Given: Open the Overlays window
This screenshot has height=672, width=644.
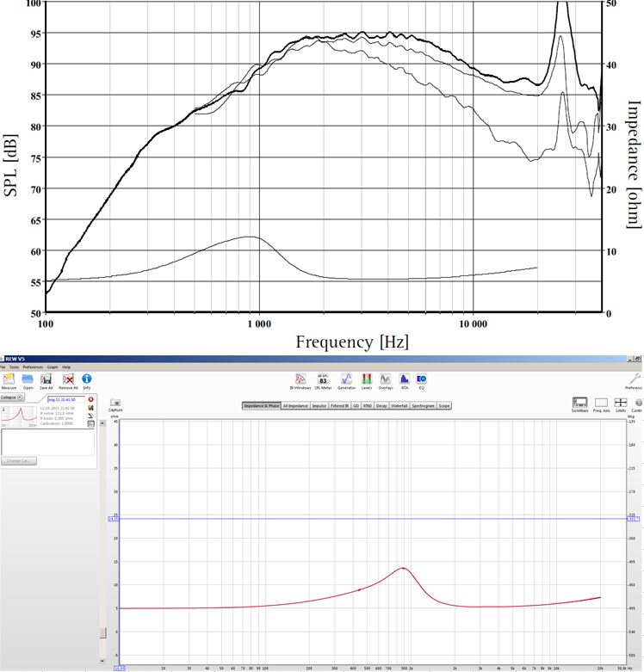Looking at the screenshot, I should tap(386, 379).
